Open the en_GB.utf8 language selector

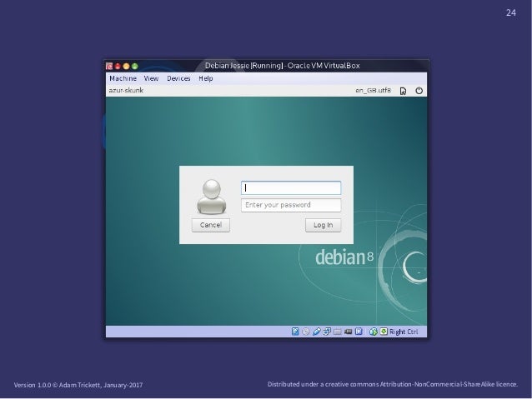point(373,91)
